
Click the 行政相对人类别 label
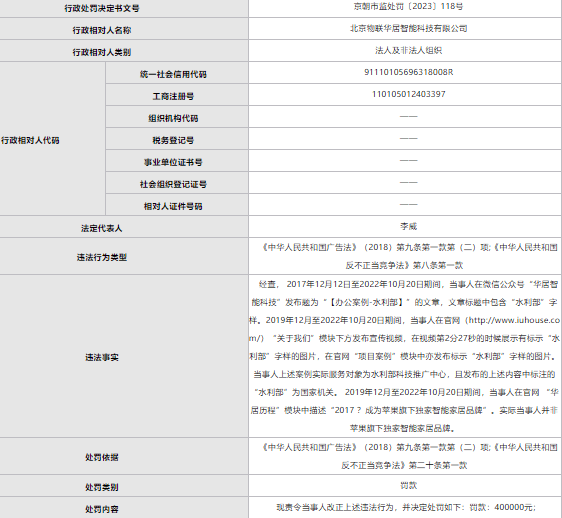[x=102, y=52]
